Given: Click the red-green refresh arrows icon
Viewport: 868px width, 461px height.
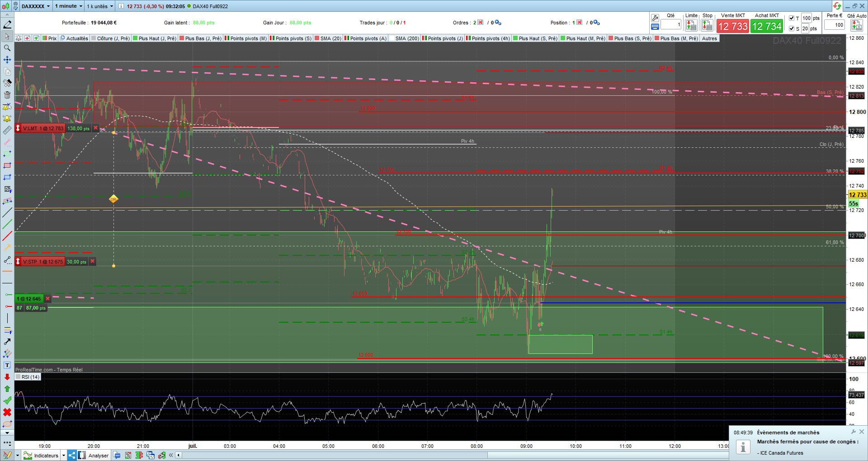Looking at the screenshot, I should click(837, 6).
